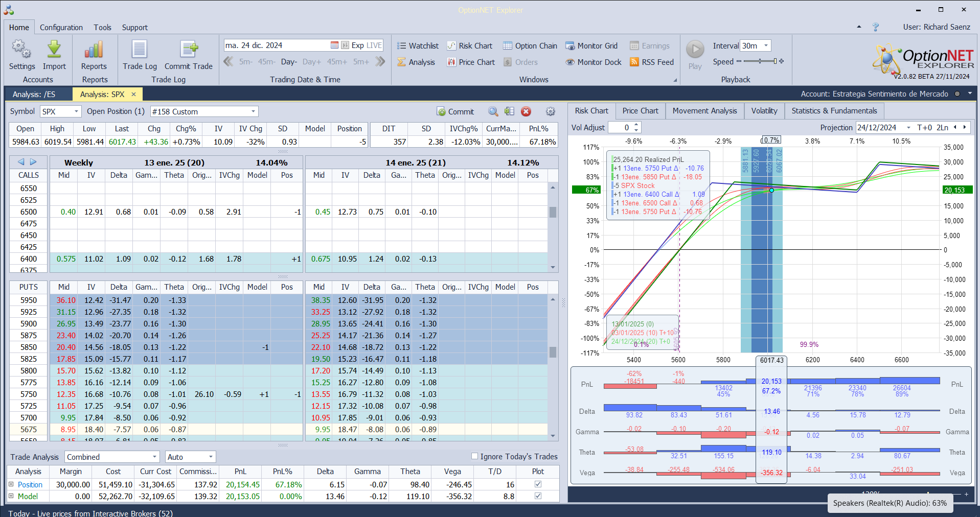This screenshot has height=517, width=980.
Task: Switch to the Volatility tab
Action: point(764,111)
